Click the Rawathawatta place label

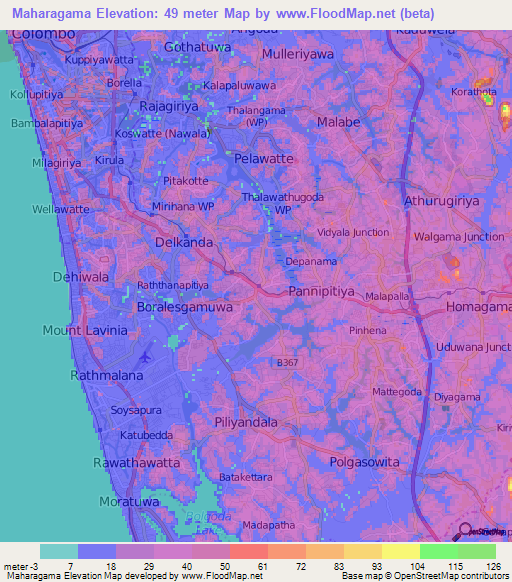(x=136, y=463)
